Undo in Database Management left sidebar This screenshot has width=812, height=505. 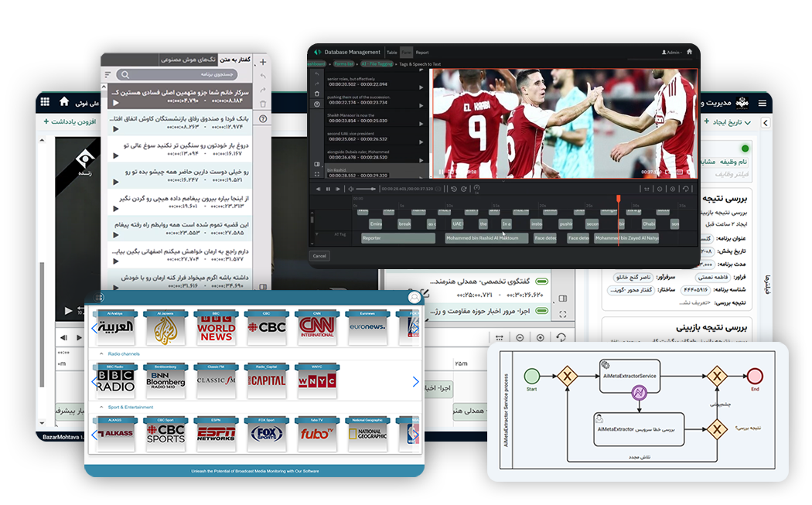tap(317, 74)
